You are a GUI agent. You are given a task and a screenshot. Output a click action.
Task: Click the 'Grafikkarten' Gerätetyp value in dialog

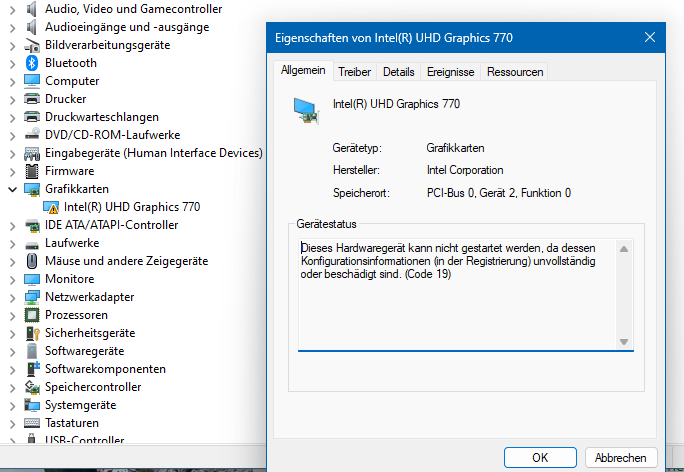click(455, 148)
